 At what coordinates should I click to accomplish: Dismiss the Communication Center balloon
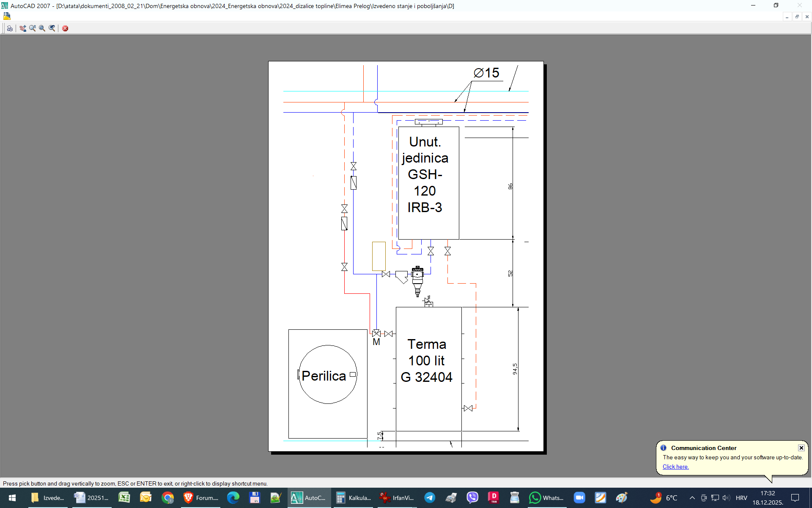coord(801,447)
